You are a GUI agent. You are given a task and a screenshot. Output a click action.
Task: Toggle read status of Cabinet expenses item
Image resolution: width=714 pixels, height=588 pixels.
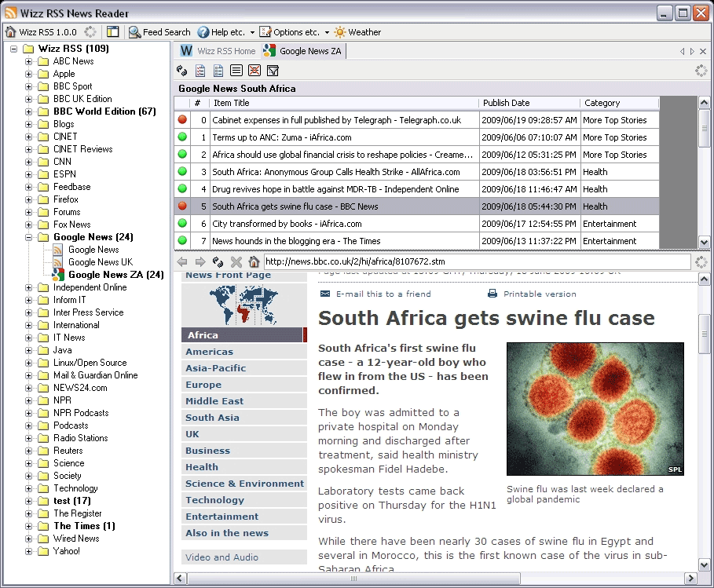pyautogui.click(x=182, y=119)
